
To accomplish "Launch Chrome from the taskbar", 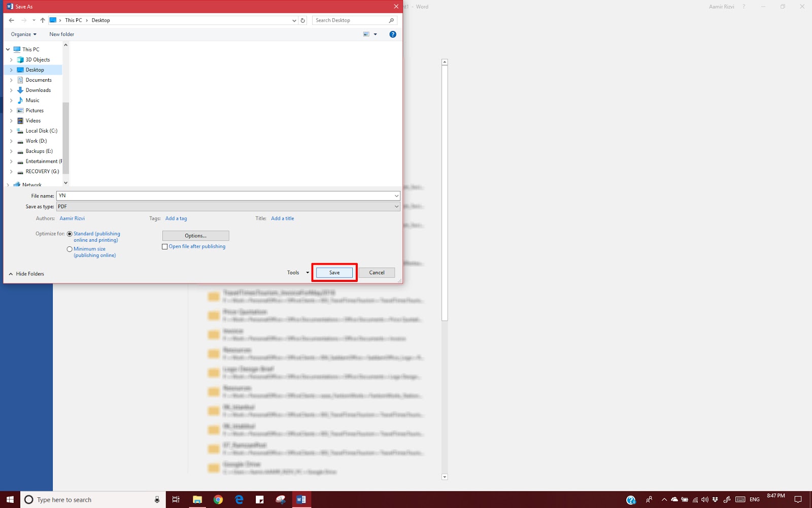I will [218, 500].
